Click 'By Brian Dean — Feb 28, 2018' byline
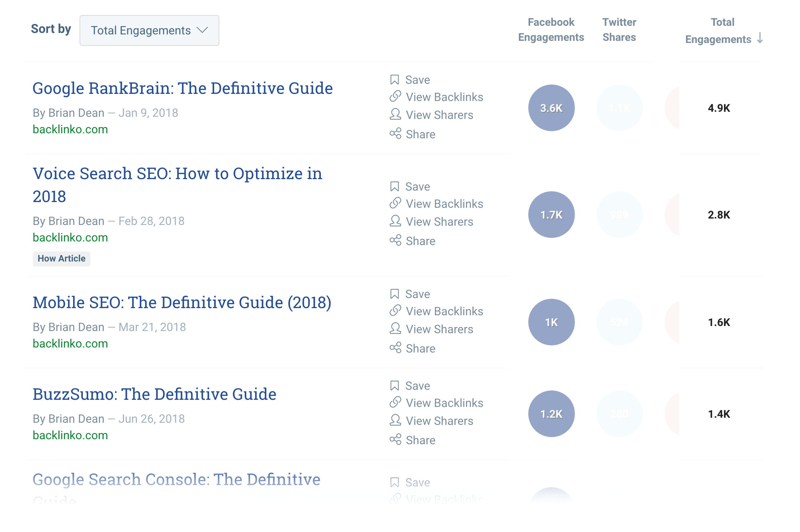 (x=109, y=221)
